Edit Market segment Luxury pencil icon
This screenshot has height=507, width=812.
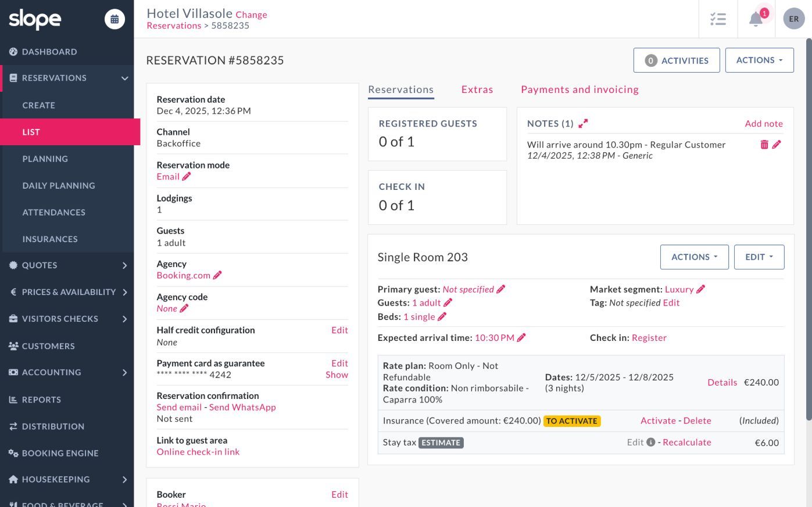coord(701,289)
